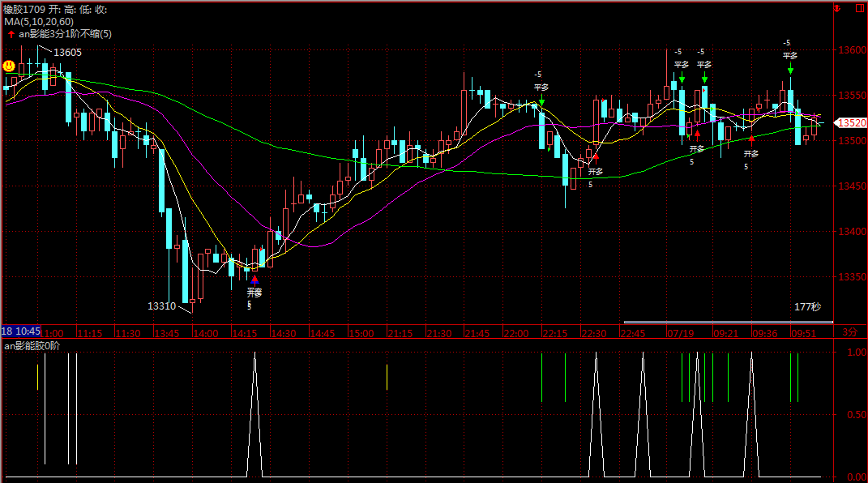The height and width of the screenshot is (483, 868).
Task: Click the 21:15 time axis label
Action: (x=400, y=334)
